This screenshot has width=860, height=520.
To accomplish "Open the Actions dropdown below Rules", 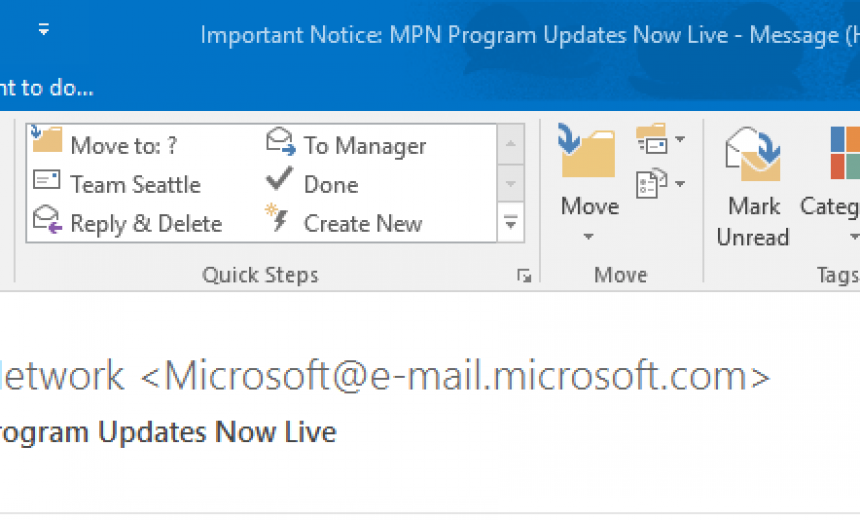I will click(660, 183).
